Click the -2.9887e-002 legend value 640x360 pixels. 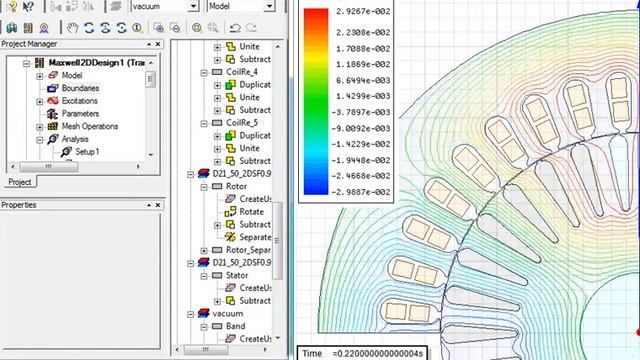(361, 192)
